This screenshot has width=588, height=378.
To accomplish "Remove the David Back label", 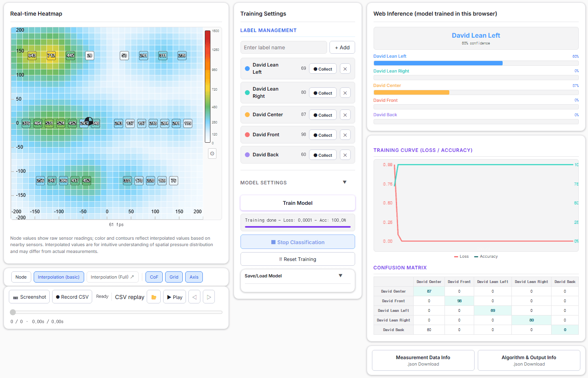I will [x=345, y=155].
